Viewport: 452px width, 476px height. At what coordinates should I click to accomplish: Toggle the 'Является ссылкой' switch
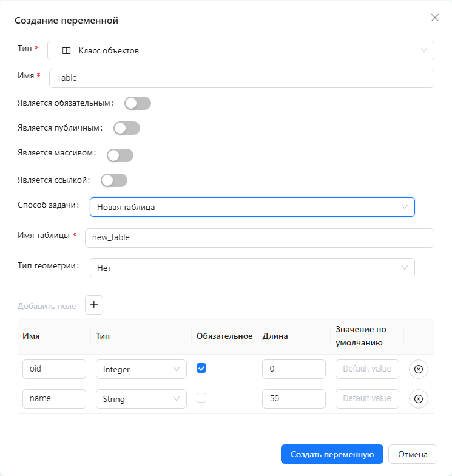pyautogui.click(x=114, y=180)
